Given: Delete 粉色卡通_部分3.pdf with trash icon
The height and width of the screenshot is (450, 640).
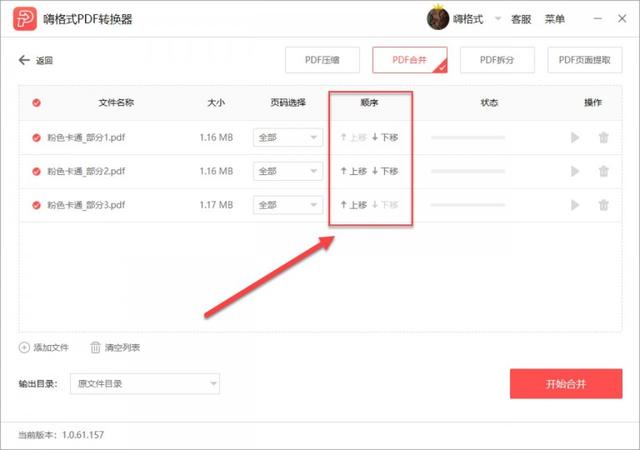Looking at the screenshot, I should pyautogui.click(x=603, y=205).
